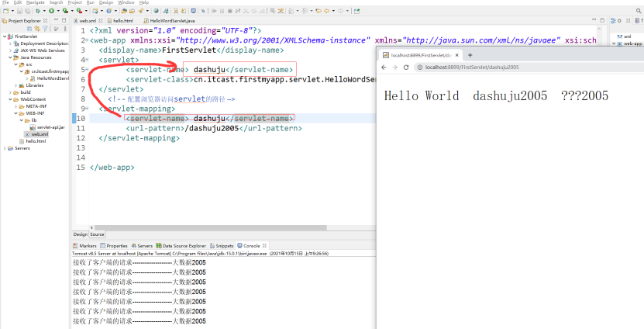This screenshot has width=644, height=329.
Task: Open the Debug button dropdown arrow
Action: click(x=44, y=11)
